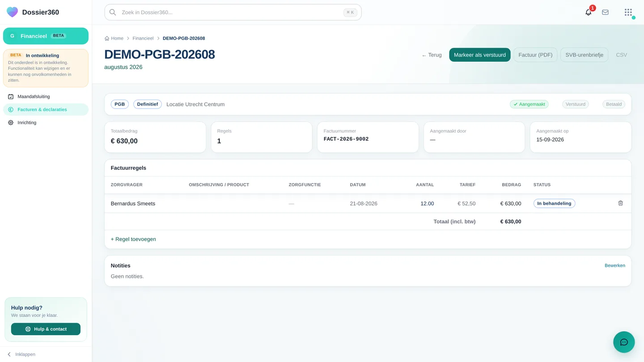Image resolution: width=644 pixels, height=362 pixels.
Task: Click the Definitief badge
Action: [x=148, y=104]
